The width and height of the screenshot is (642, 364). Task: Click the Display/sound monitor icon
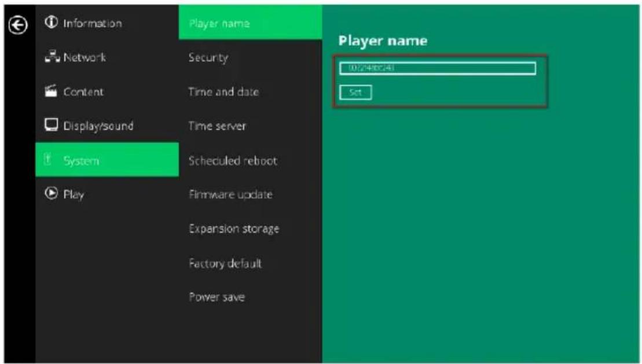(x=51, y=124)
